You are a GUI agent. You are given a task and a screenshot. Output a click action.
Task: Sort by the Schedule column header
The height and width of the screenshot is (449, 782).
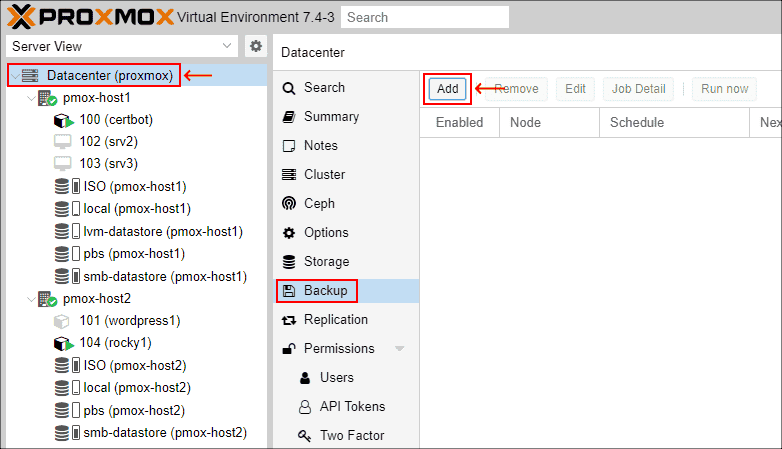point(674,123)
